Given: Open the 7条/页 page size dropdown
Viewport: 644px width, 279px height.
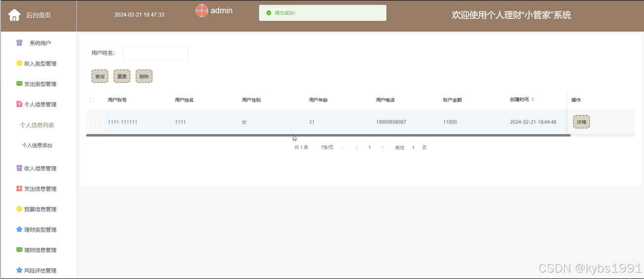Looking at the screenshot, I should 332,147.
